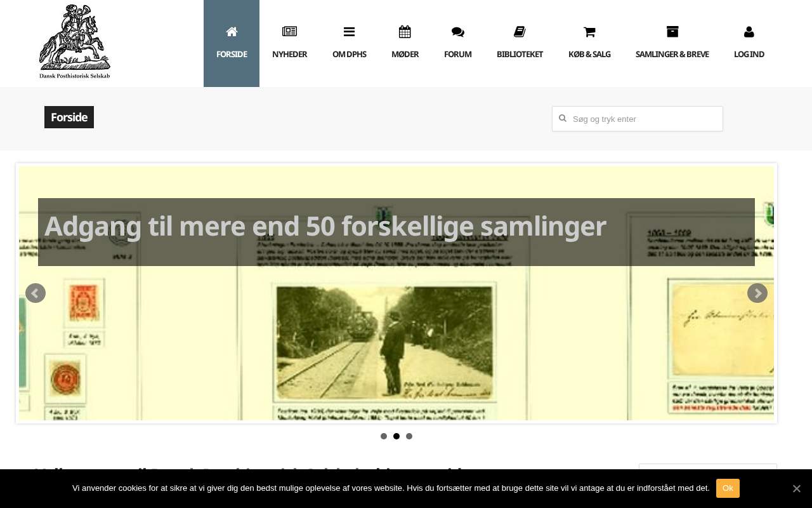Image resolution: width=812 pixels, height=508 pixels.
Task: Click the chat bubbles icon above Forum
Action: (458, 32)
